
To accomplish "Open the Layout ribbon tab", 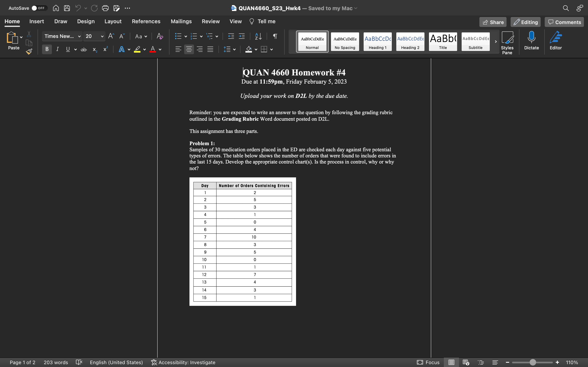I will [x=113, y=21].
